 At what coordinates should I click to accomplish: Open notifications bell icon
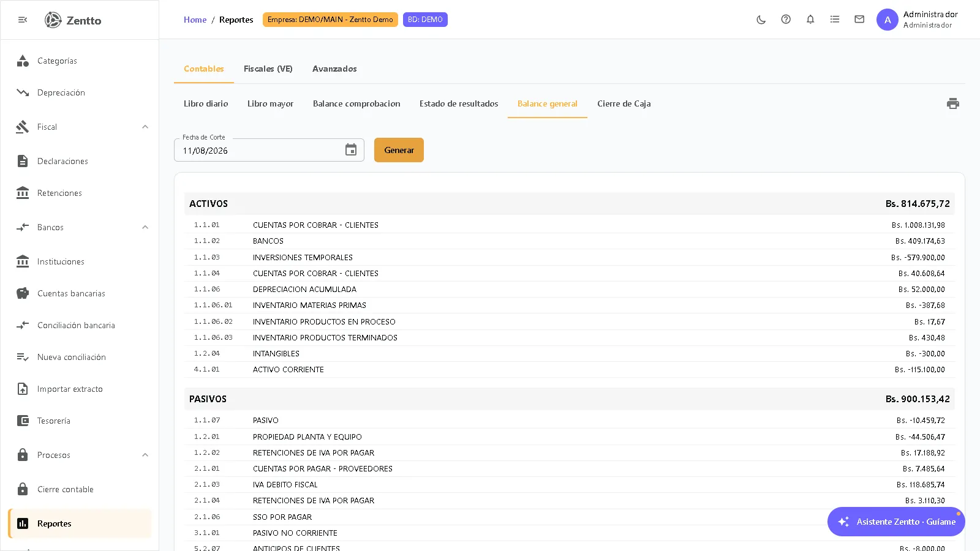(x=810, y=20)
